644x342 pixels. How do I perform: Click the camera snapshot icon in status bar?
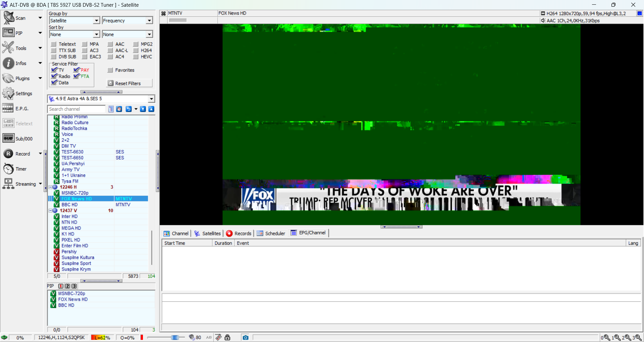[246, 337]
